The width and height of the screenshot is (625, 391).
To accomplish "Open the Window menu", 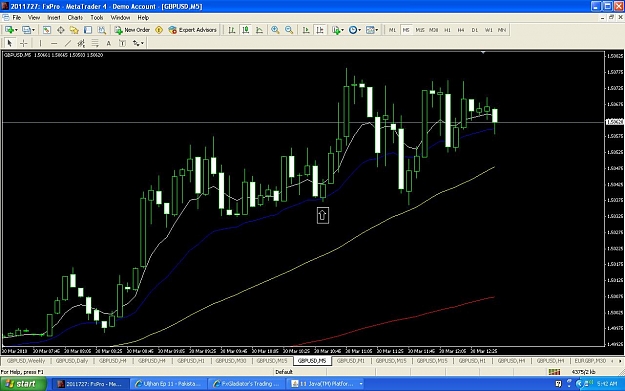I will pyautogui.click(x=120, y=18).
